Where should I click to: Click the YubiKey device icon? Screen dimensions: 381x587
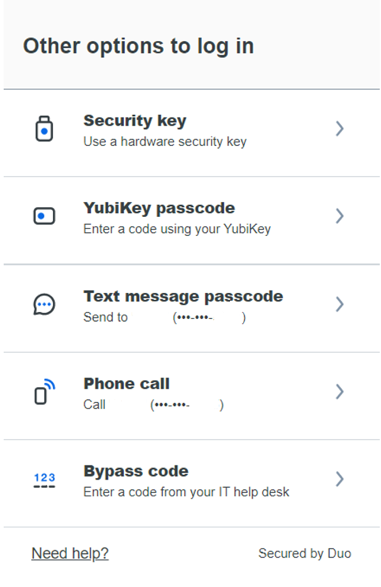44,216
